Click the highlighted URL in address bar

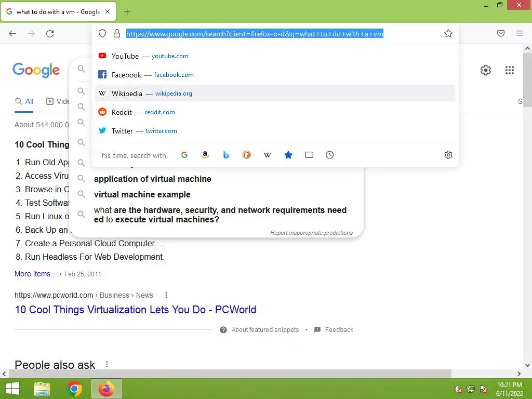tap(255, 34)
